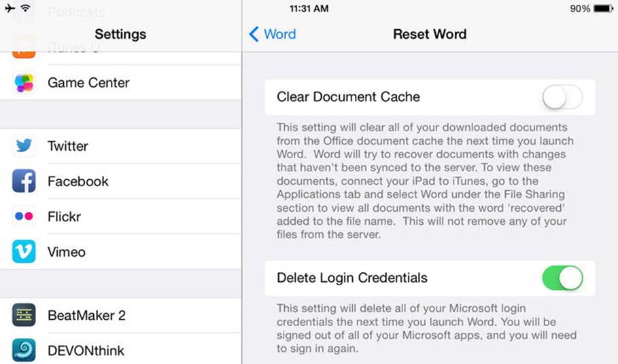The width and height of the screenshot is (618, 364).
Task: Tap the airplane mode status icon
Action: click(x=10, y=8)
